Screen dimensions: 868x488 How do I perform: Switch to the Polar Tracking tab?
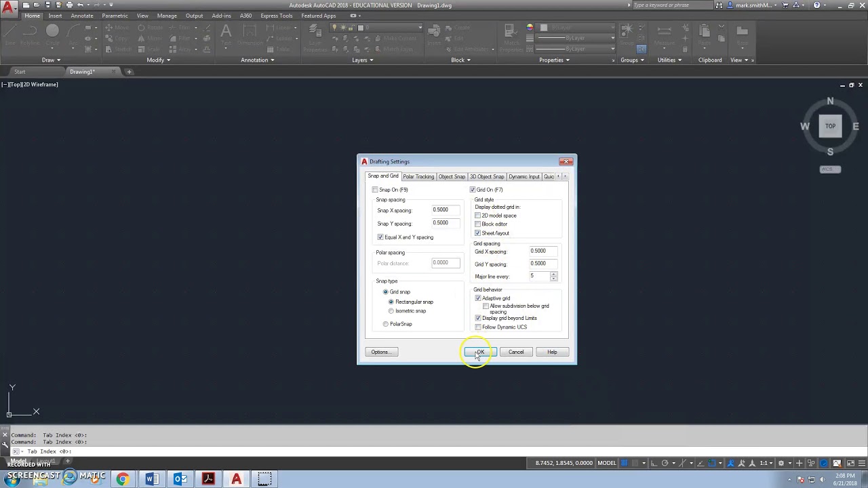(418, 177)
